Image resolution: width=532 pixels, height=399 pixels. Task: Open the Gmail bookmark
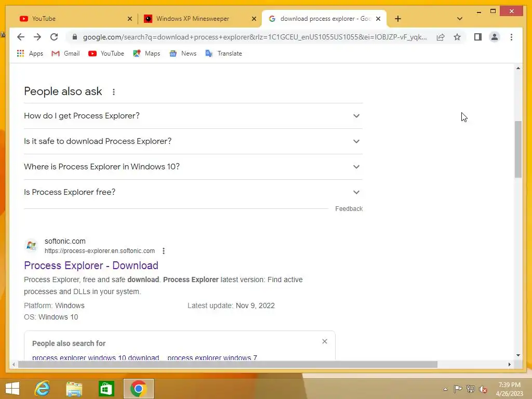[x=65, y=54]
